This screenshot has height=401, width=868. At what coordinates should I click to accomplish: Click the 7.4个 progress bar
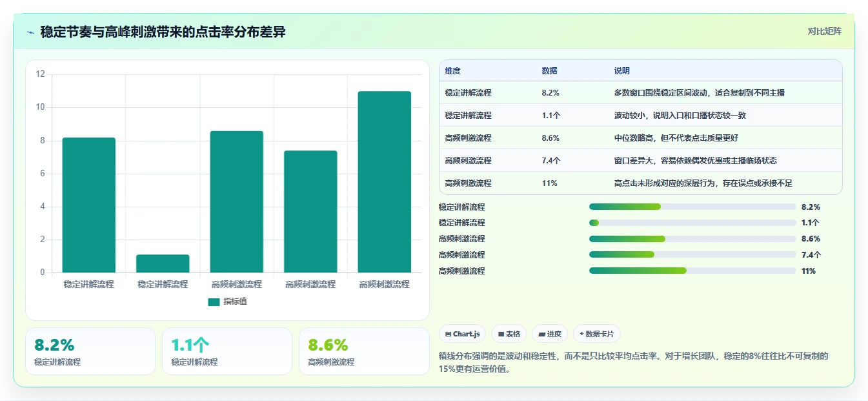(x=692, y=255)
